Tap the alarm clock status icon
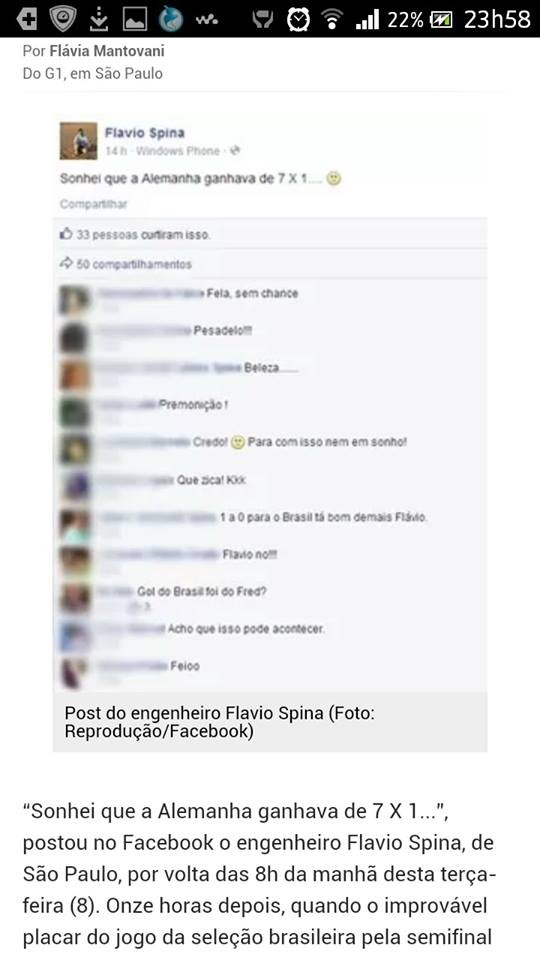 (298, 20)
